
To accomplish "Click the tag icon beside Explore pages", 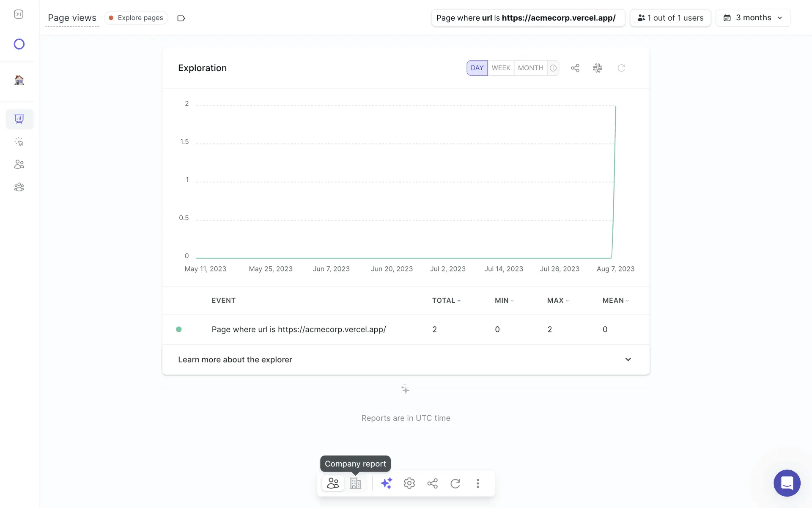I will pyautogui.click(x=181, y=18).
